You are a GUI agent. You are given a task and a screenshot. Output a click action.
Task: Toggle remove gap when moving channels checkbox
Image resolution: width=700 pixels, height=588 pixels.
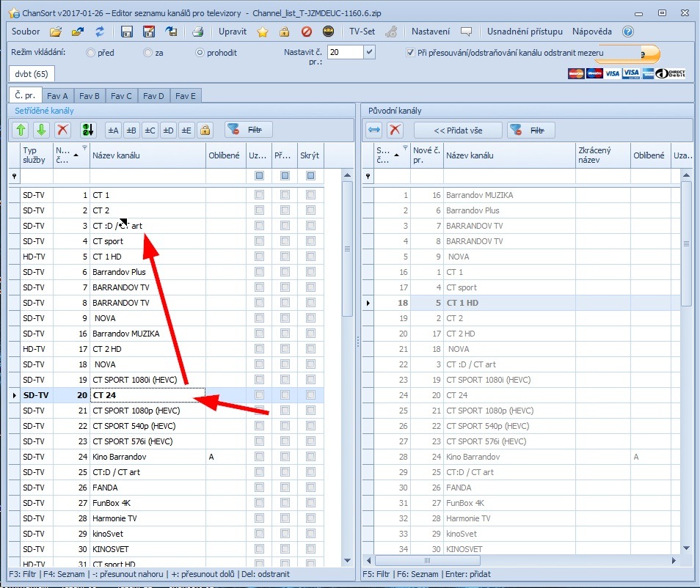410,53
